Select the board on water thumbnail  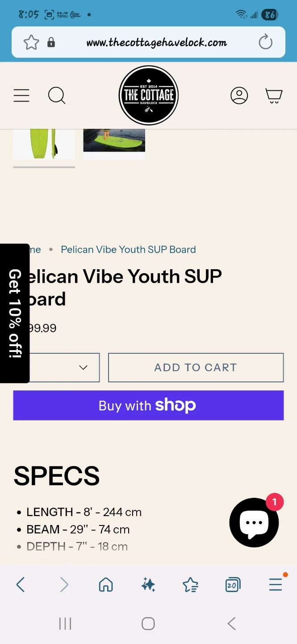pyautogui.click(x=114, y=141)
